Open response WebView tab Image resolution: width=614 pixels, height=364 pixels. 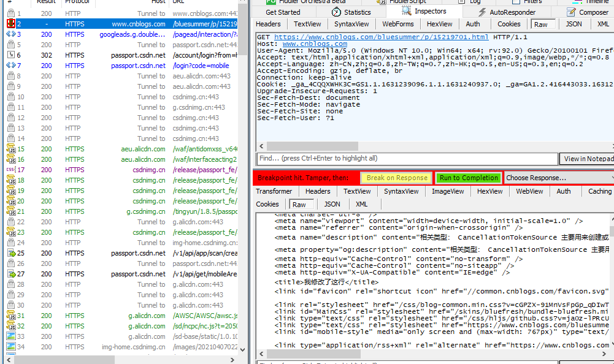coord(529,191)
